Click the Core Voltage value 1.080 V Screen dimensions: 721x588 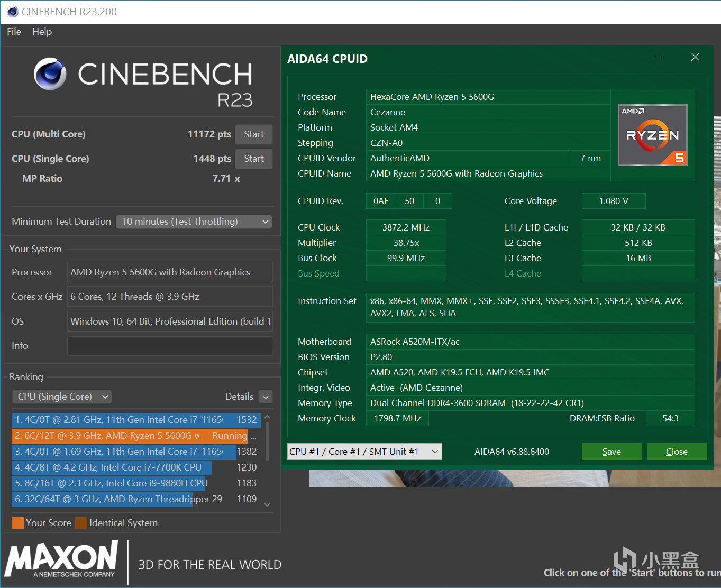[x=614, y=201]
